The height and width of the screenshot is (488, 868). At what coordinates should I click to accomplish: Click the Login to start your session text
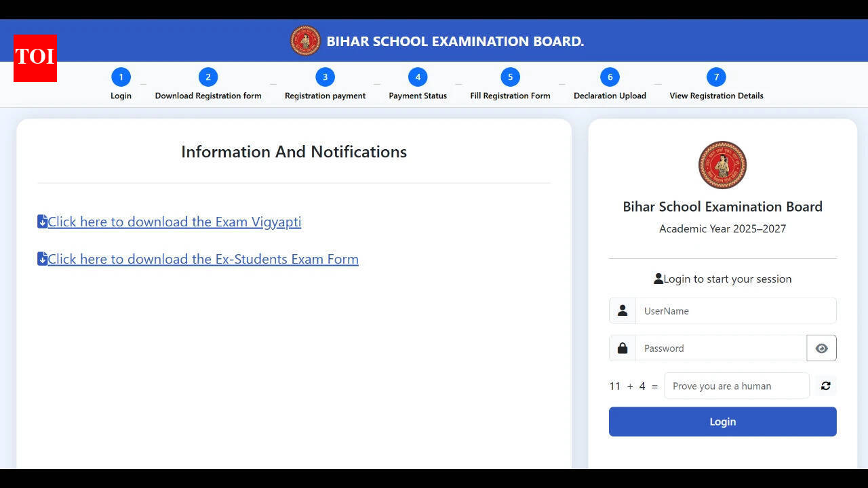727,279
